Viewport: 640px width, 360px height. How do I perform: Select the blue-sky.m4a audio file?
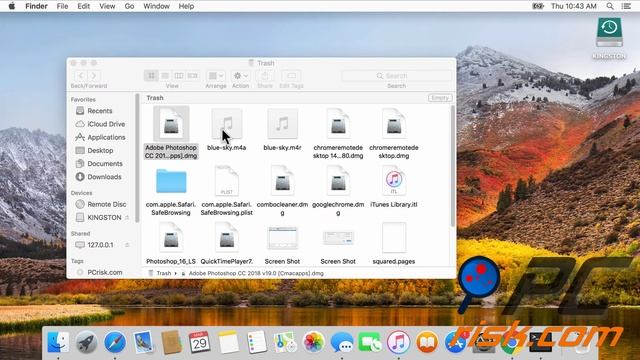pos(227,124)
